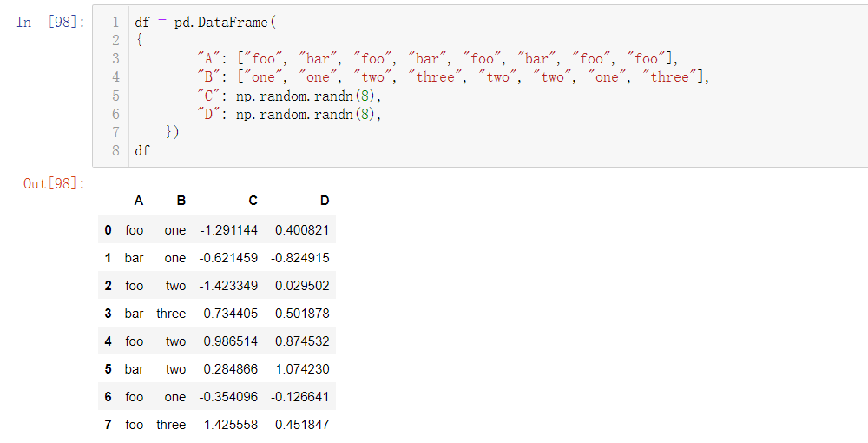Click row index 1 in table
The image size is (868, 443).
(108, 257)
